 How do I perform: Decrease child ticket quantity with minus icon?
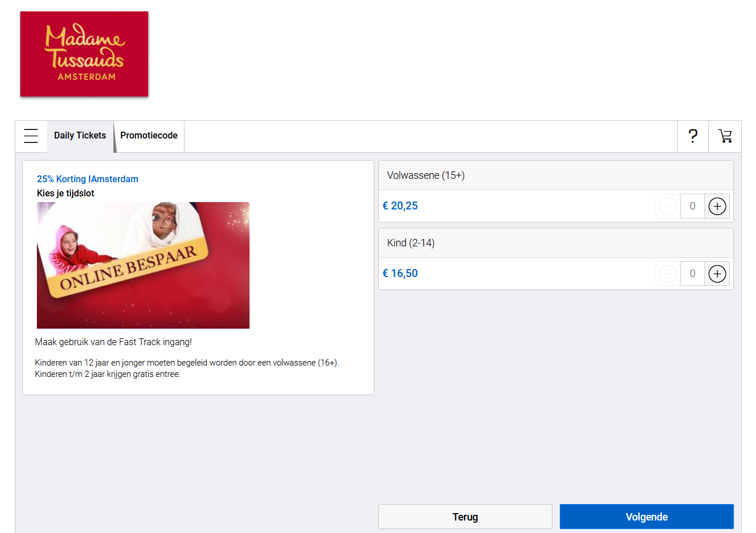[x=668, y=274]
